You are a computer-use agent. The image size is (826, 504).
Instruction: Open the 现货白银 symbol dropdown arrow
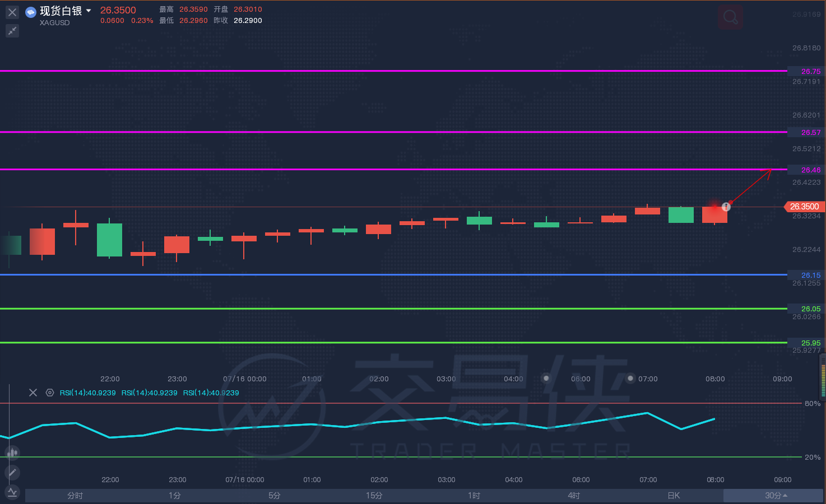89,11
